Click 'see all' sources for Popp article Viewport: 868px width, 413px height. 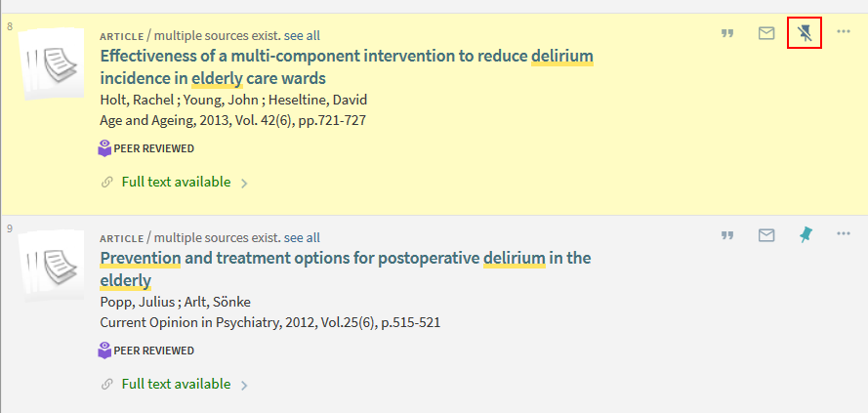coord(302,237)
